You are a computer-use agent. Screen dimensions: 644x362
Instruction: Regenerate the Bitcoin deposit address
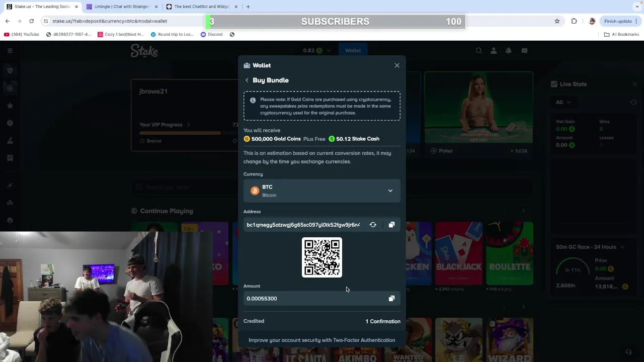[373, 225]
